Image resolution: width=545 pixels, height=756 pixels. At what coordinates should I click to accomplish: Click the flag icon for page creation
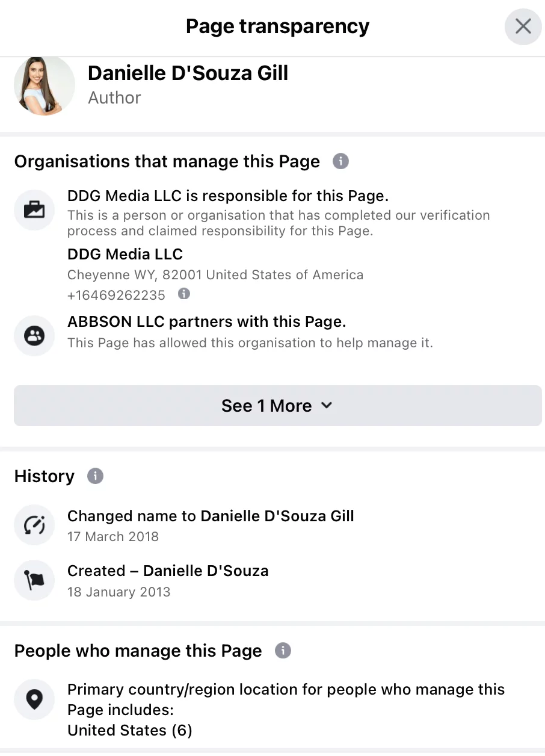[x=34, y=580]
